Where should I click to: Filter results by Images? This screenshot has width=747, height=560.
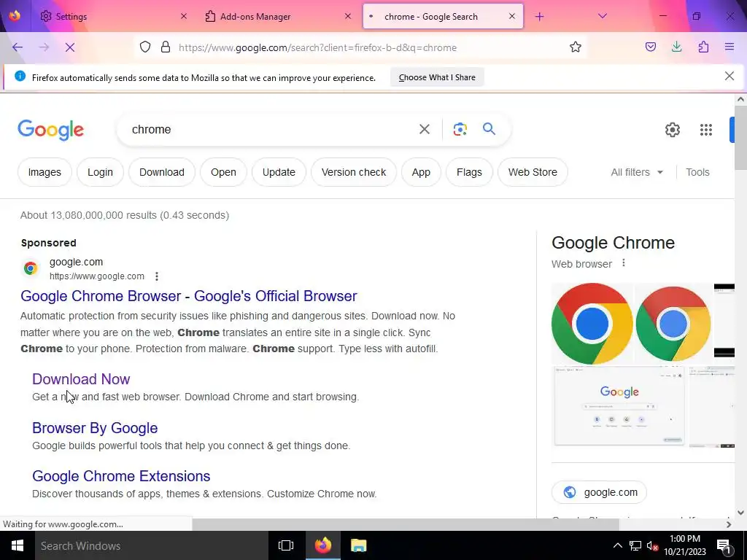(x=44, y=172)
